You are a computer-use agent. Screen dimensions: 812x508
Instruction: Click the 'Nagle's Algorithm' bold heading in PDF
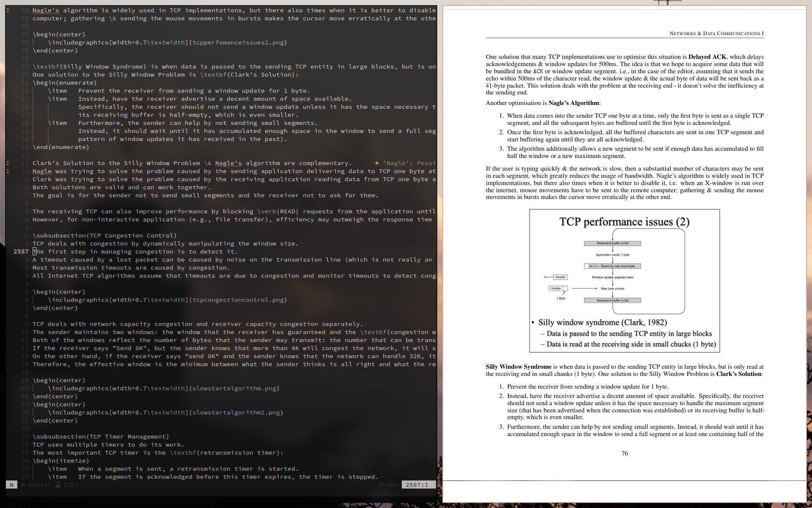pyautogui.click(x=573, y=103)
